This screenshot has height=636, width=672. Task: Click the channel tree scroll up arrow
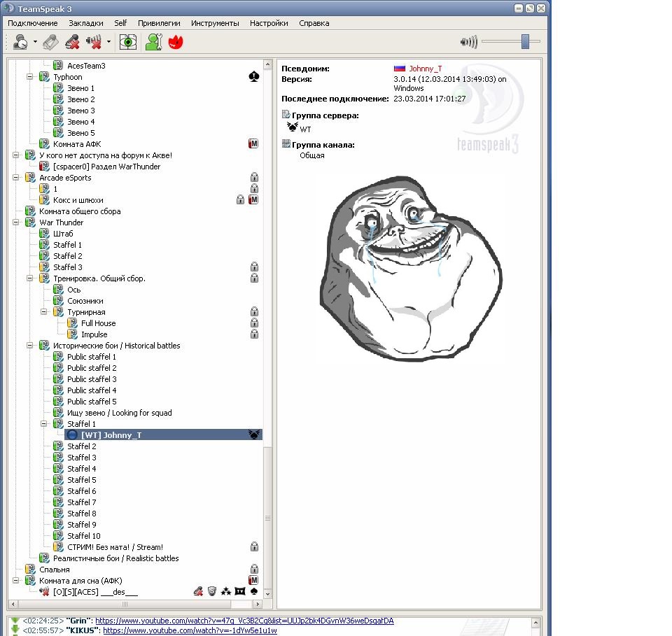pyautogui.click(x=267, y=64)
